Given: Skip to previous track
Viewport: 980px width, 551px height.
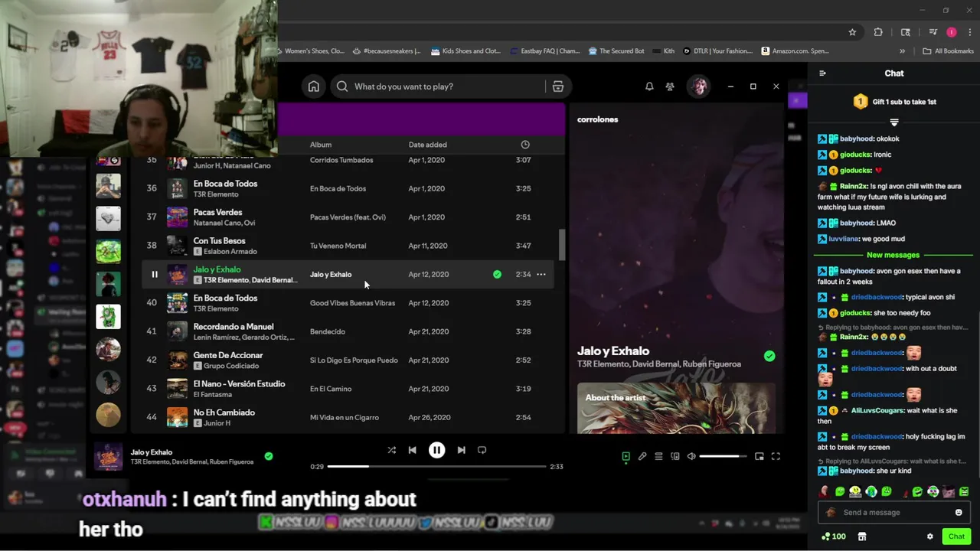Looking at the screenshot, I should (x=412, y=450).
